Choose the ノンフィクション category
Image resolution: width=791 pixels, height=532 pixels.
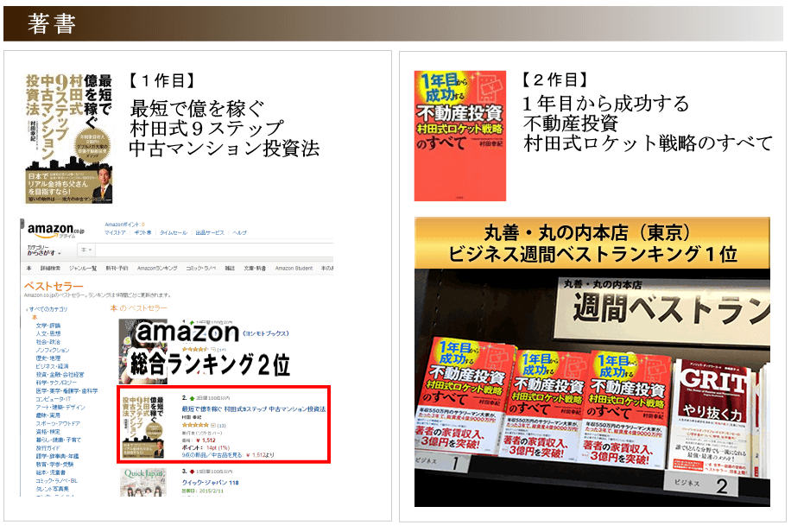click(x=53, y=350)
